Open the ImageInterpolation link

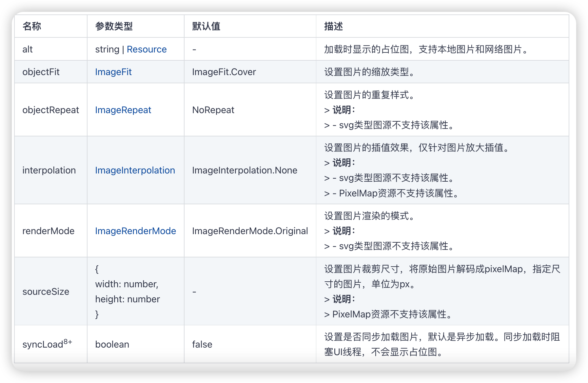click(135, 170)
